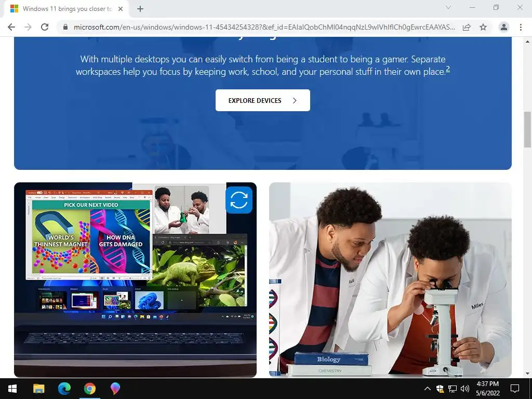Viewport: 532px width, 399px height.
Task: Open footnote 2 link
Action: point(448,69)
